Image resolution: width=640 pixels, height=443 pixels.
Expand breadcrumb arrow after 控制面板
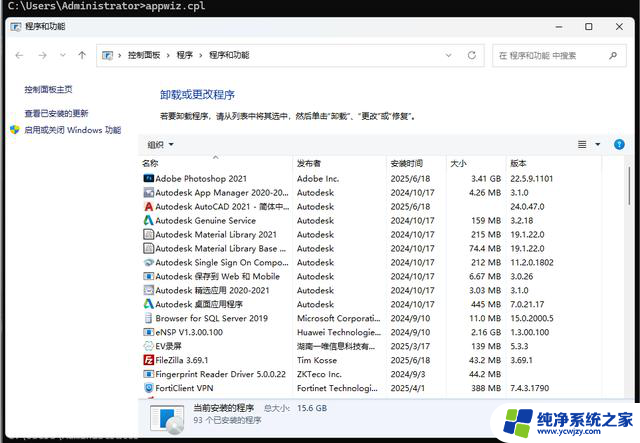point(168,55)
